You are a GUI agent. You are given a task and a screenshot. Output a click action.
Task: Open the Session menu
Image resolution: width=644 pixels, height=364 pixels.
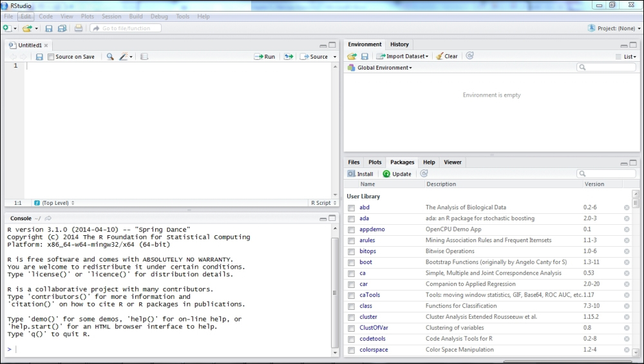click(111, 17)
